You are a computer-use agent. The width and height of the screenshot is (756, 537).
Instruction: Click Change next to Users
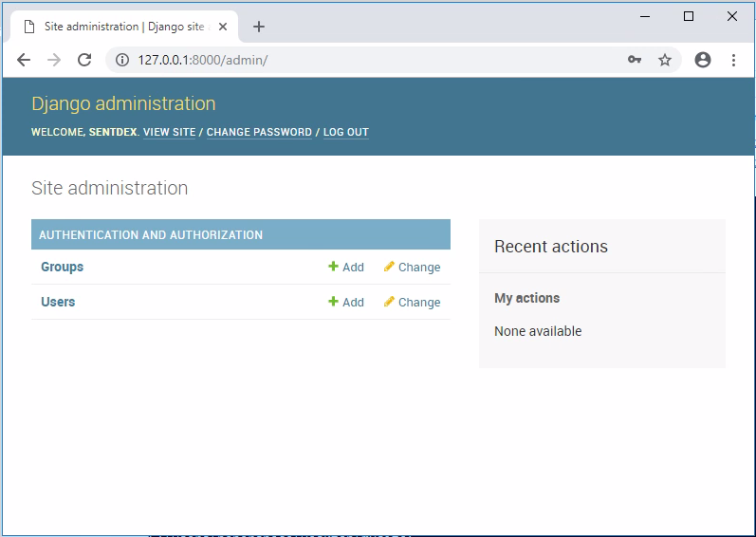coord(412,303)
